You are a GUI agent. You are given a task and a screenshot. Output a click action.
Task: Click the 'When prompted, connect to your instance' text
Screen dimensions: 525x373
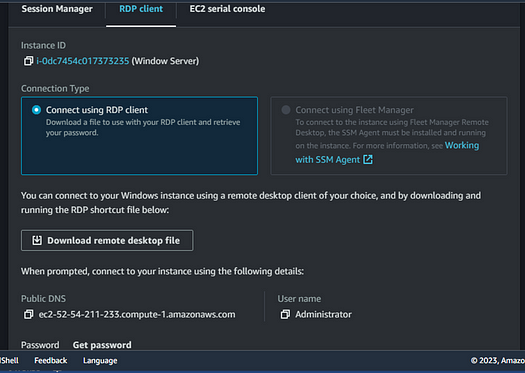click(162, 271)
